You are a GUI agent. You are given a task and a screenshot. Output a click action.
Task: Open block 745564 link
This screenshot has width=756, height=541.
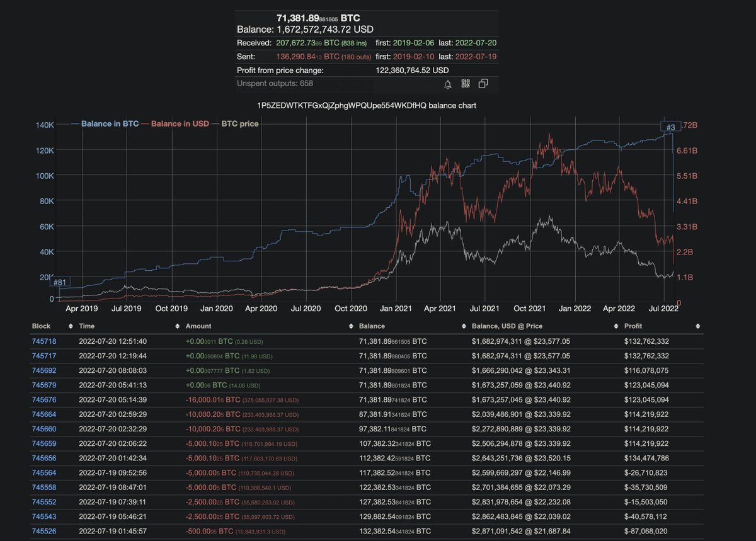pos(44,473)
